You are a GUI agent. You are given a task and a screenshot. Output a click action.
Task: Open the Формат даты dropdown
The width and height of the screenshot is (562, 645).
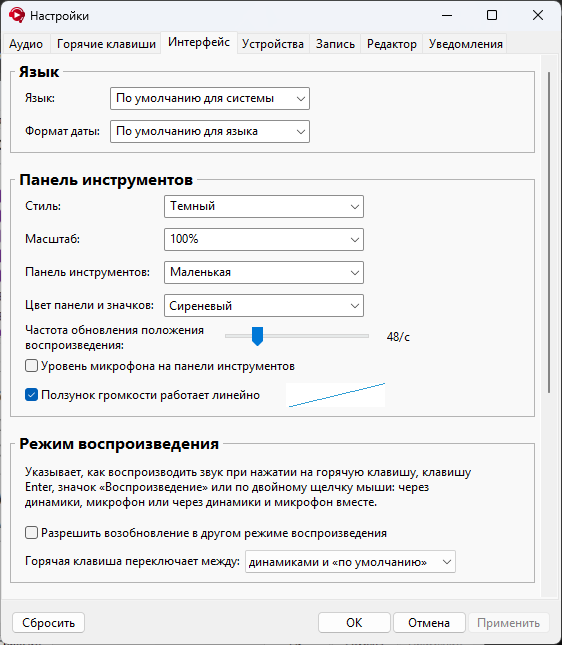coord(210,131)
